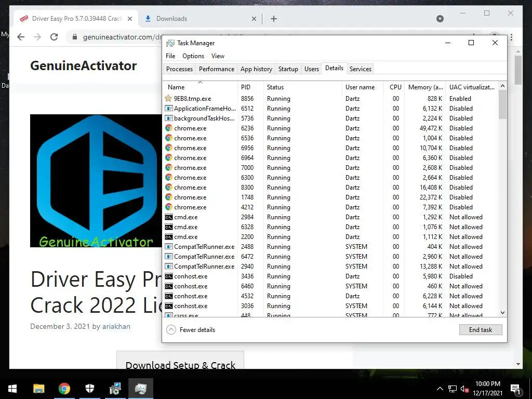Click the installer icon on taskbar
Viewport: 532px width, 399px height.
115,389
